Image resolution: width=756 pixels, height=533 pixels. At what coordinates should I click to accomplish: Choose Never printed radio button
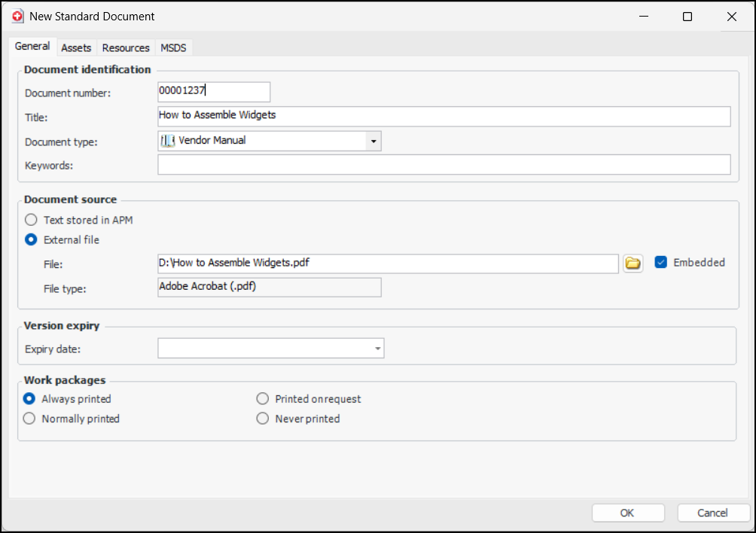tap(263, 419)
